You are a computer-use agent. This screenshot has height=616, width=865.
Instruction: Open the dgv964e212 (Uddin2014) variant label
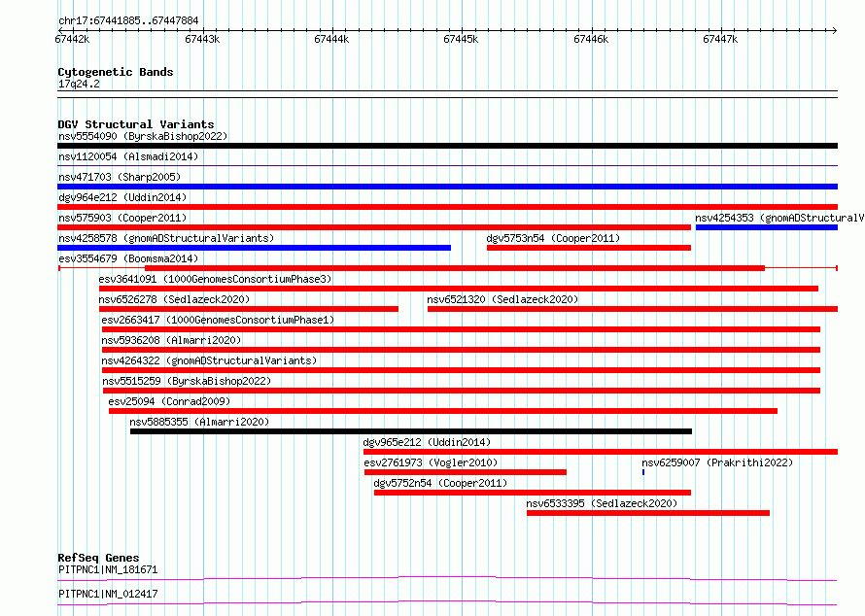122,197
